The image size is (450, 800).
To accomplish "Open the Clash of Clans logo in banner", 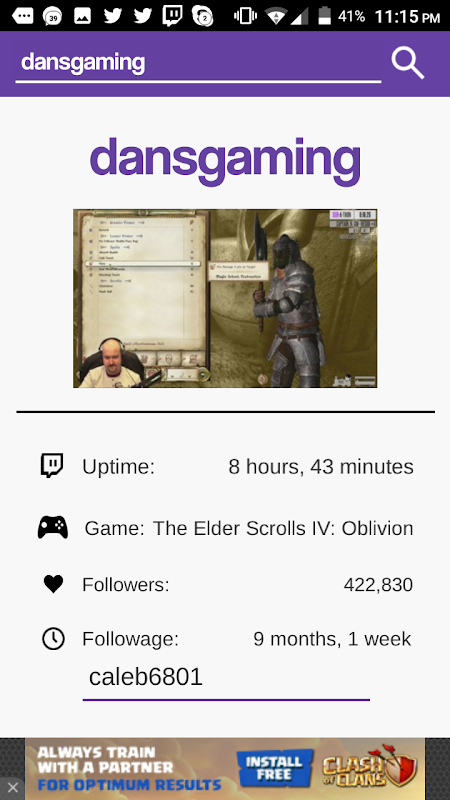I will pyautogui.click(x=370, y=768).
